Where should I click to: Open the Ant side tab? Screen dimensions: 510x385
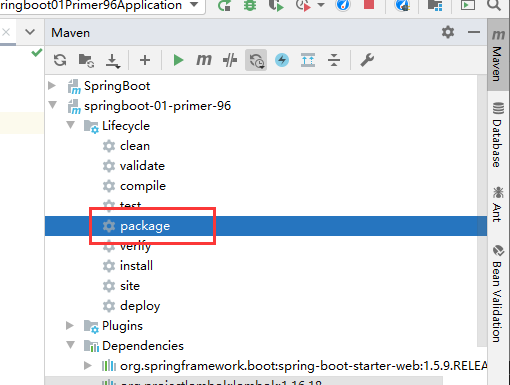pos(498,204)
